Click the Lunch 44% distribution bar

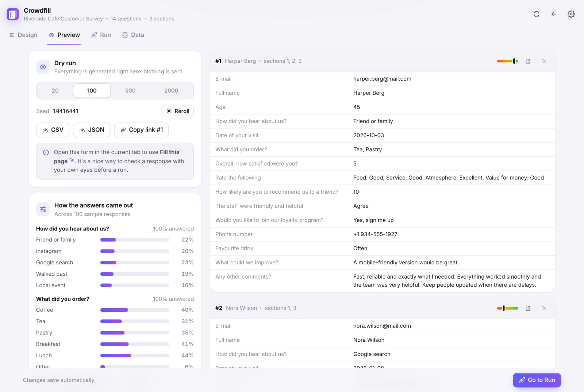pos(135,356)
